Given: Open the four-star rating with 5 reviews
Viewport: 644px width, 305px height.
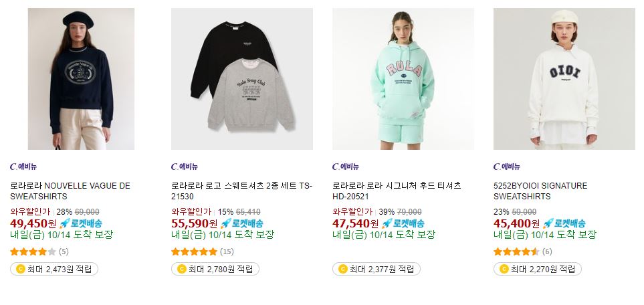Looking at the screenshot, I should click(x=39, y=251).
